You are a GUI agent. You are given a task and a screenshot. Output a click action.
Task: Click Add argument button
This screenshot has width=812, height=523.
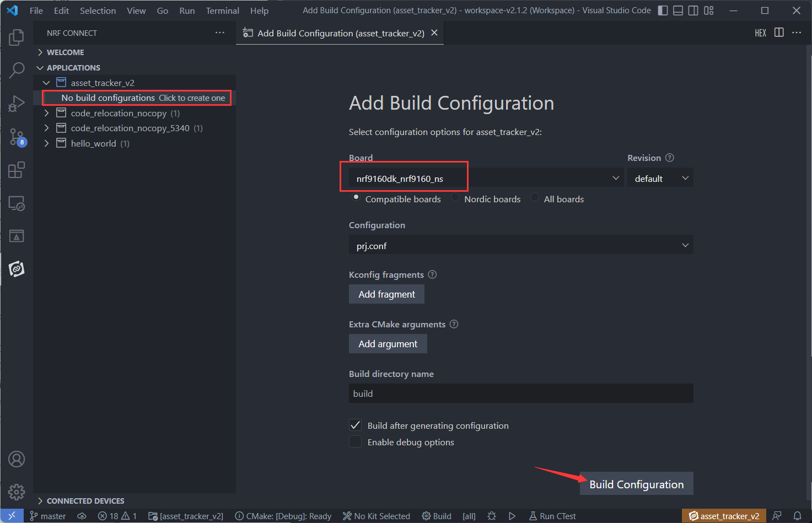(x=388, y=344)
